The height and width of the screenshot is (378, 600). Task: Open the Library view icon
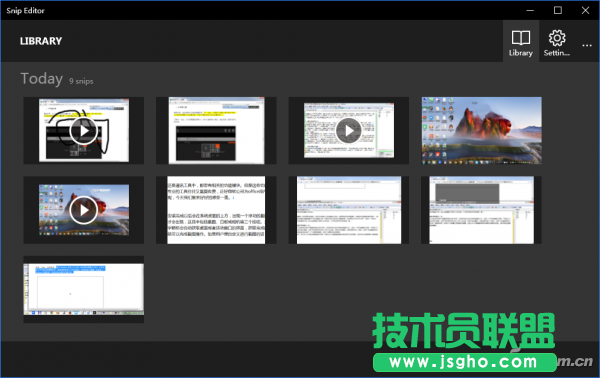(521, 42)
